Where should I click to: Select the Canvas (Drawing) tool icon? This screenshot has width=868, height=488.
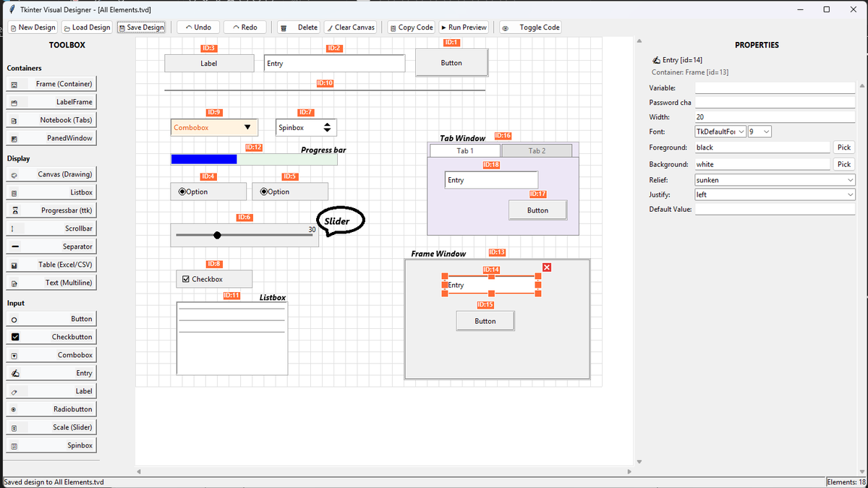[14, 175]
